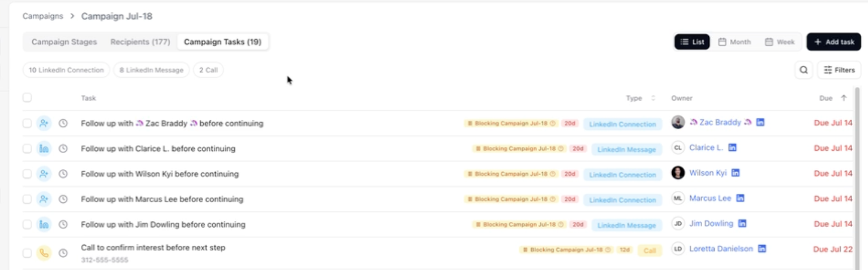Click the phone call icon in Loretta Danielson row
This screenshot has height=270, width=868.
click(44, 253)
